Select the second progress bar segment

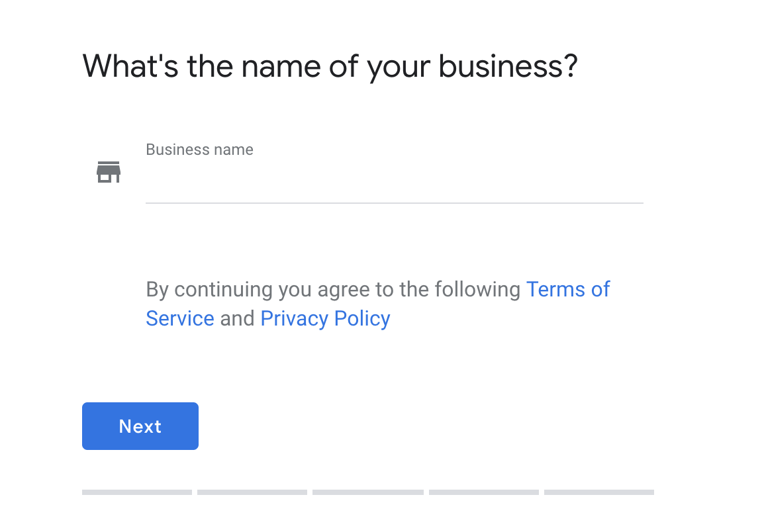click(x=252, y=492)
